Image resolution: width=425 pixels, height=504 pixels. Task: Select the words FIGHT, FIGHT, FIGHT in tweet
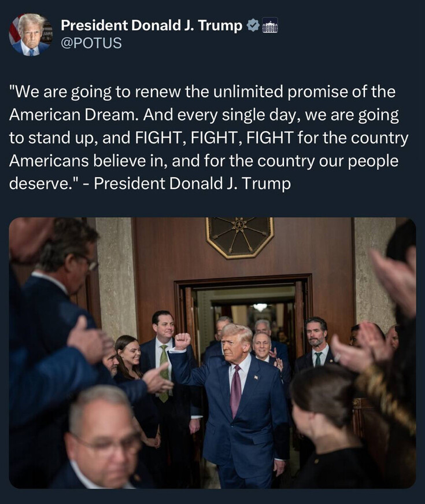215,138
